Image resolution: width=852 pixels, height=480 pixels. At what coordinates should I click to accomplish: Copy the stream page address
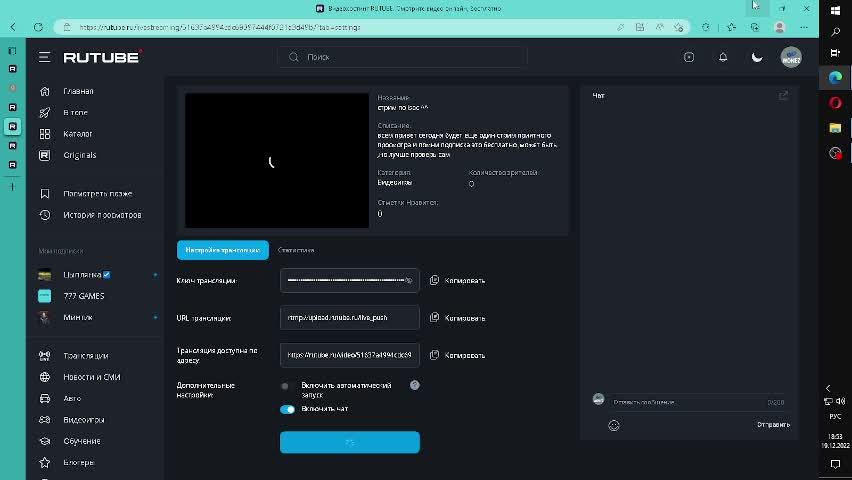[x=458, y=355]
